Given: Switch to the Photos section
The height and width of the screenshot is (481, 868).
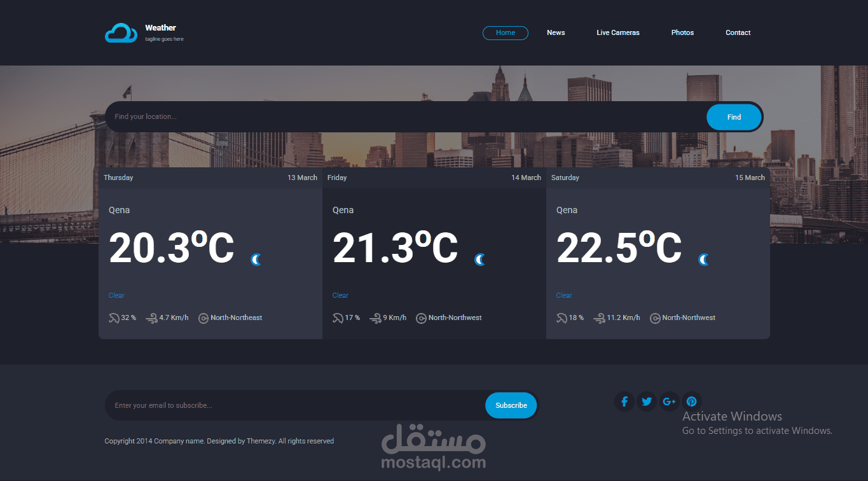Looking at the screenshot, I should [x=682, y=32].
